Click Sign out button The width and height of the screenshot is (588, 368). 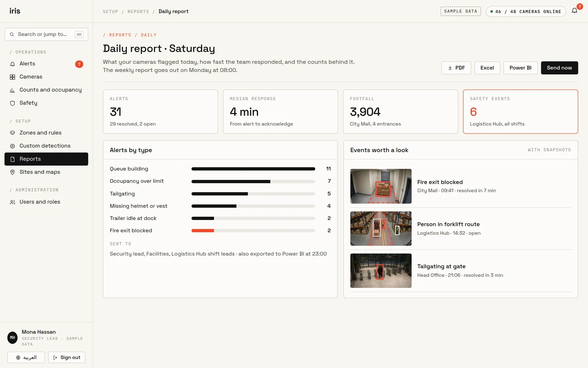67,357
